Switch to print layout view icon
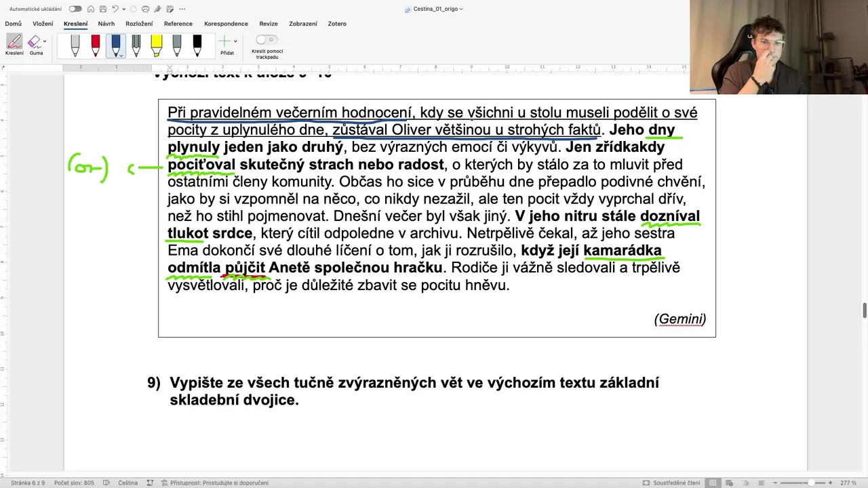The width and height of the screenshot is (868, 488). point(713,483)
